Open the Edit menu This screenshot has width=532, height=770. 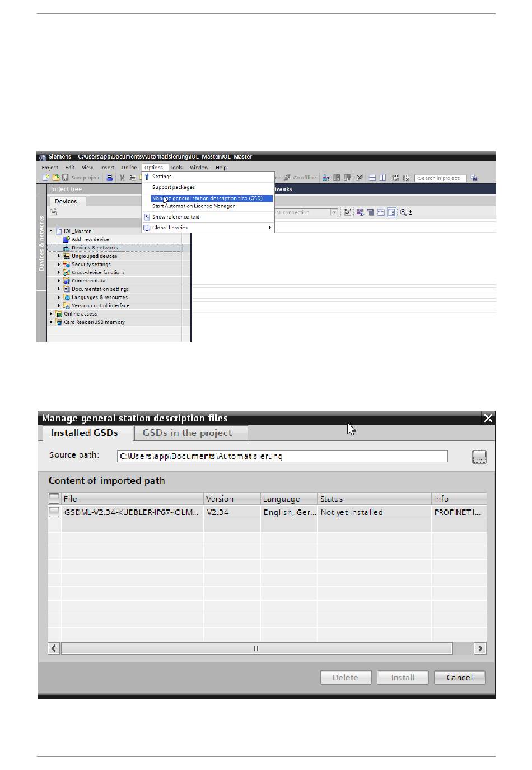(69, 168)
